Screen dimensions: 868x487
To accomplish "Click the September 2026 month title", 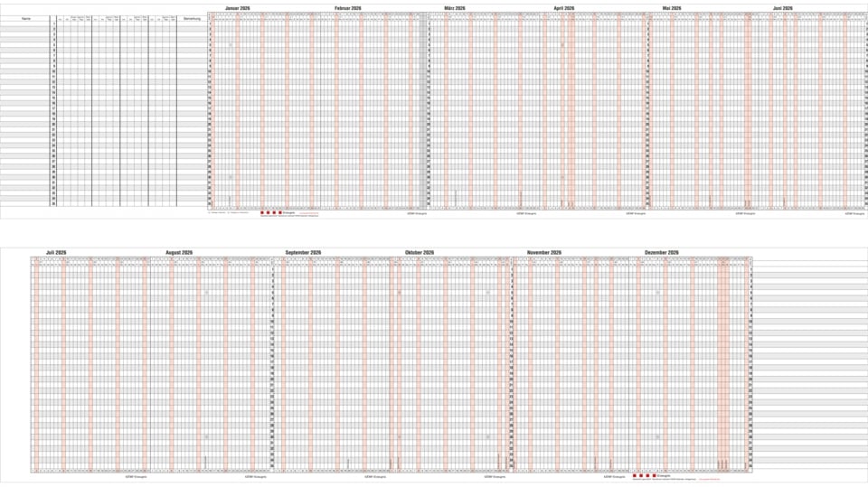I will (x=303, y=252).
